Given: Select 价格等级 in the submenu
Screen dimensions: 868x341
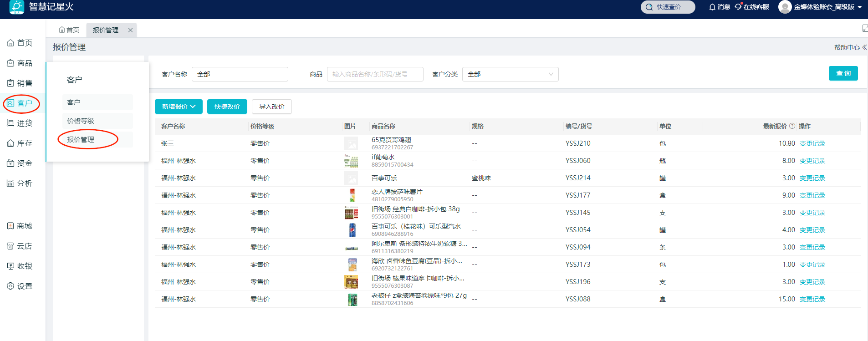Looking at the screenshot, I should click(x=97, y=121).
